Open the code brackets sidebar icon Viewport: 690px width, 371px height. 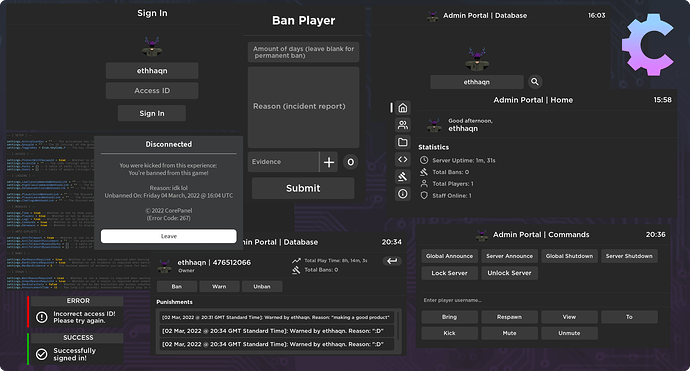point(403,159)
